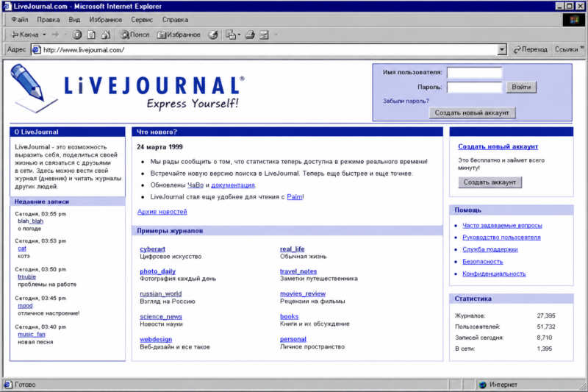Expand the address bar URL dropdown

[x=502, y=49]
